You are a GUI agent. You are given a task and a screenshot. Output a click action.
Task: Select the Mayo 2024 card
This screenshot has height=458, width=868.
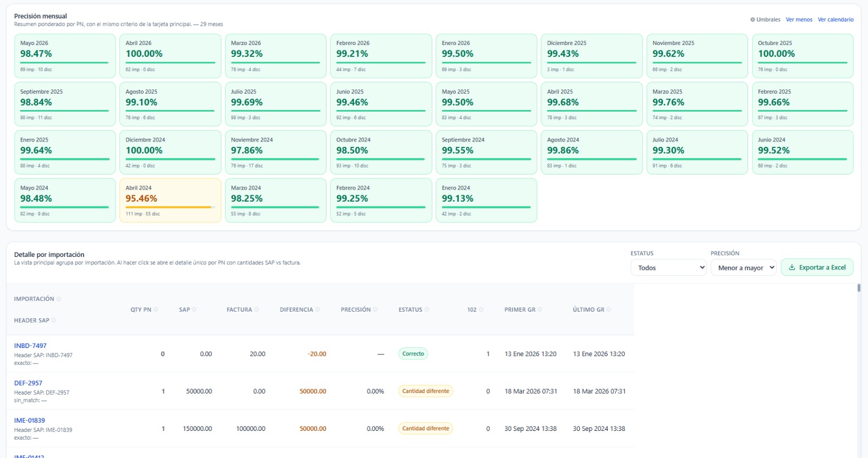click(x=65, y=201)
